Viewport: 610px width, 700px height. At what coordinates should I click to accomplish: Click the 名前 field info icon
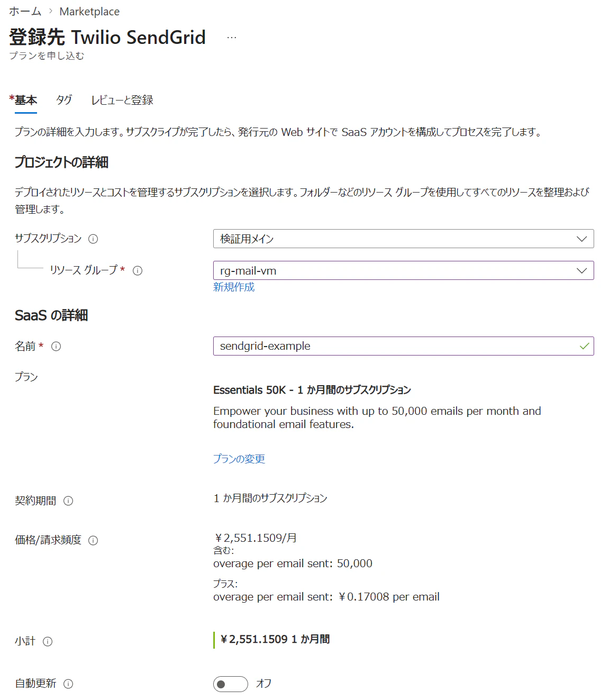pos(57,346)
